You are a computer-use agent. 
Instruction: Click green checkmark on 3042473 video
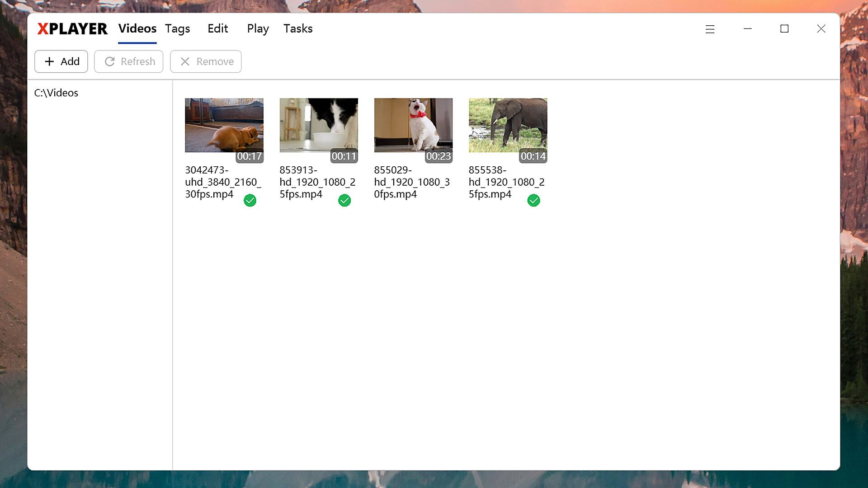click(250, 200)
